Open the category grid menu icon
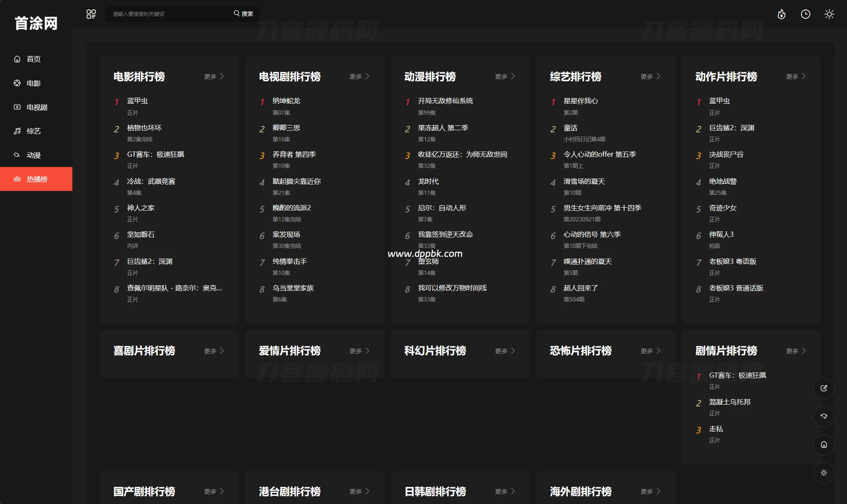This screenshot has height=504, width=847. point(91,14)
